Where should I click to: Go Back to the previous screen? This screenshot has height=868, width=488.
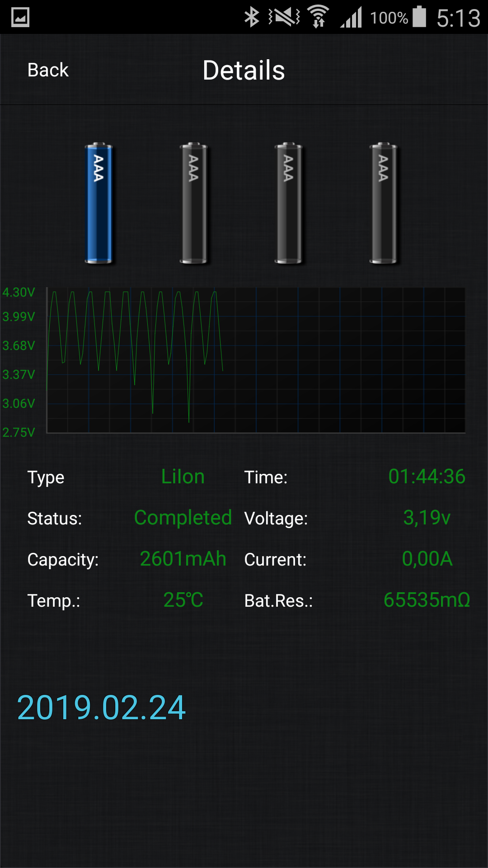pos(48,70)
